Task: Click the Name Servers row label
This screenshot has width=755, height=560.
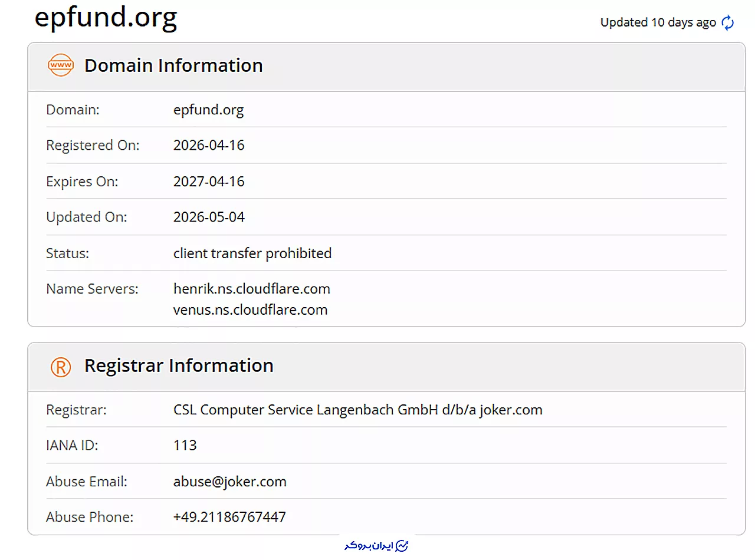Action: [x=92, y=289]
